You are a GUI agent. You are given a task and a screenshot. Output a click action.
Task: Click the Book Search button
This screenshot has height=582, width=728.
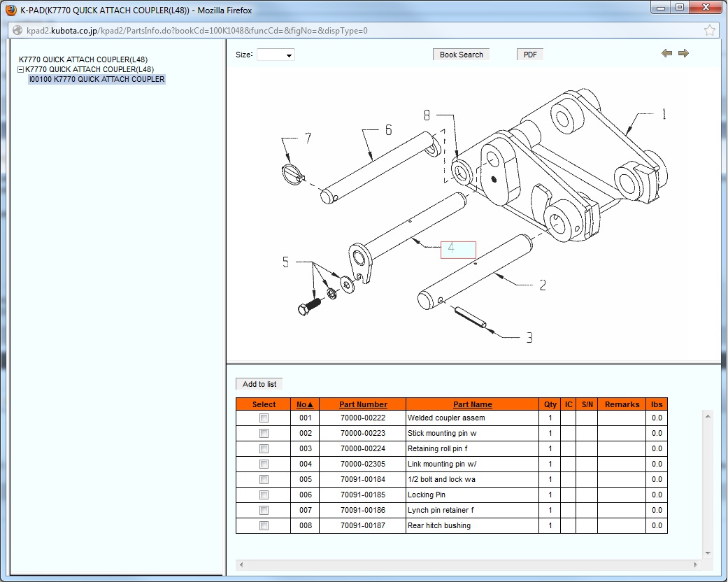pyautogui.click(x=461, y=55)
